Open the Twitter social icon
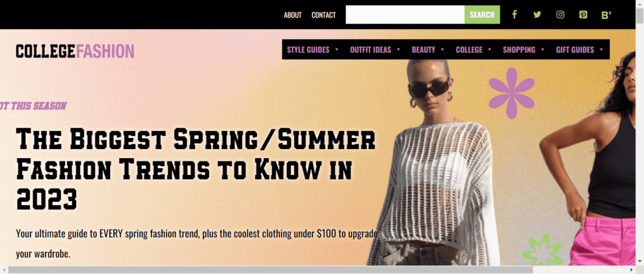This screenshot has width=644, height=274. coord(537,15)
